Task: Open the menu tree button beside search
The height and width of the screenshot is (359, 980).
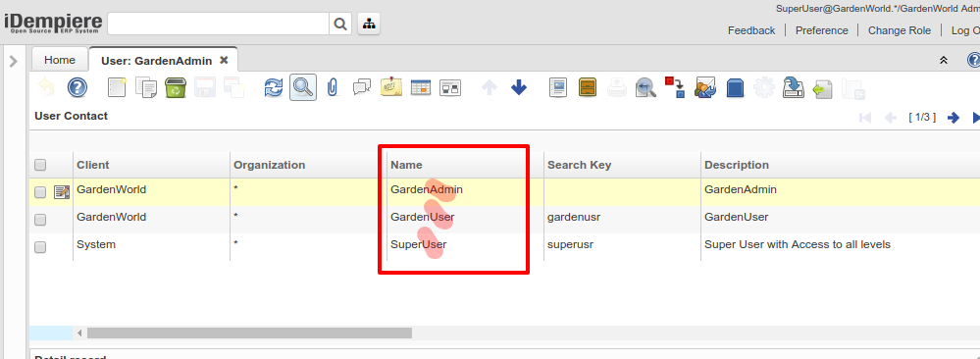Action: (370, 24)
